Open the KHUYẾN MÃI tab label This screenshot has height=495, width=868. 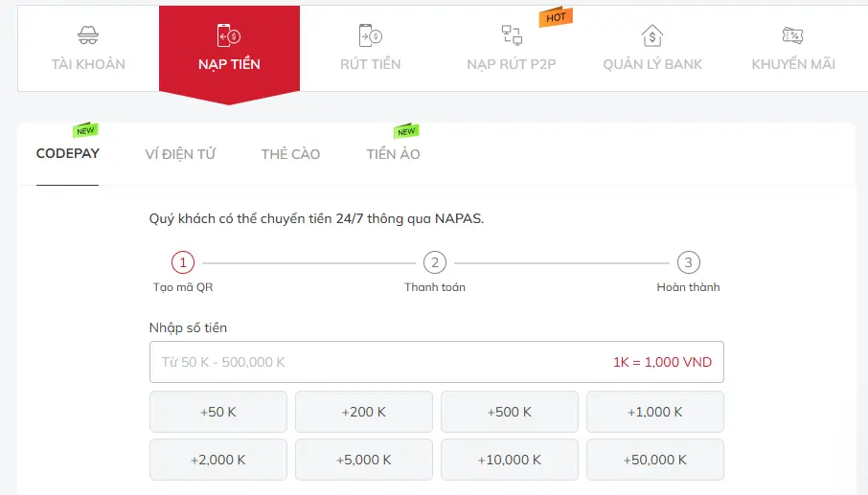(793, 64)
